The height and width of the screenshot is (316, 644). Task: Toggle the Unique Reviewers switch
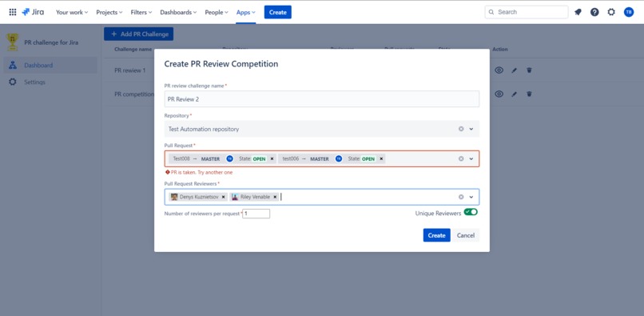point(471,212)
